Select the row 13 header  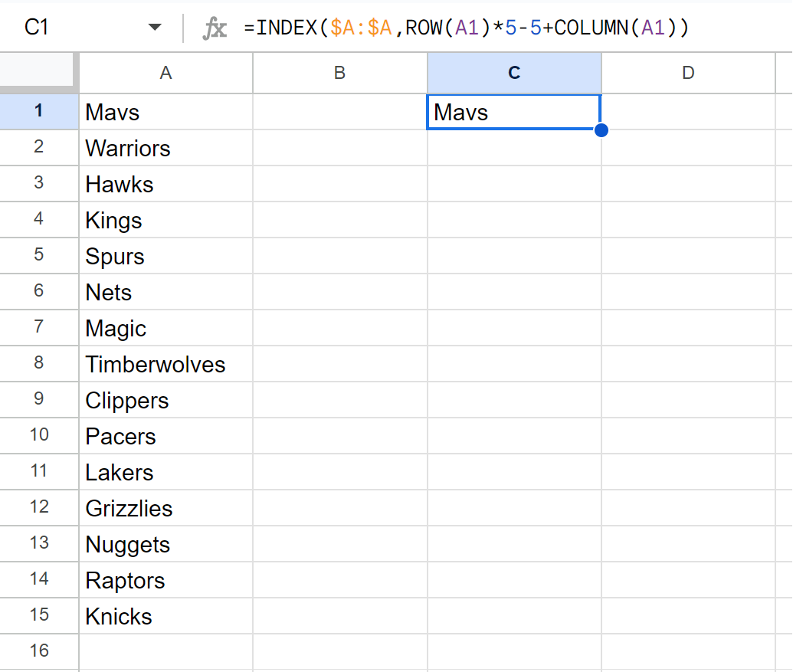point(39,543)
